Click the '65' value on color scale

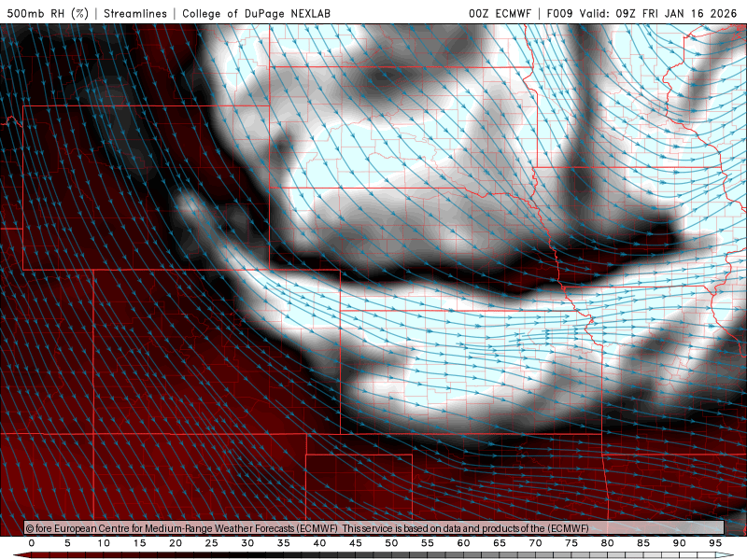[500, 543]
